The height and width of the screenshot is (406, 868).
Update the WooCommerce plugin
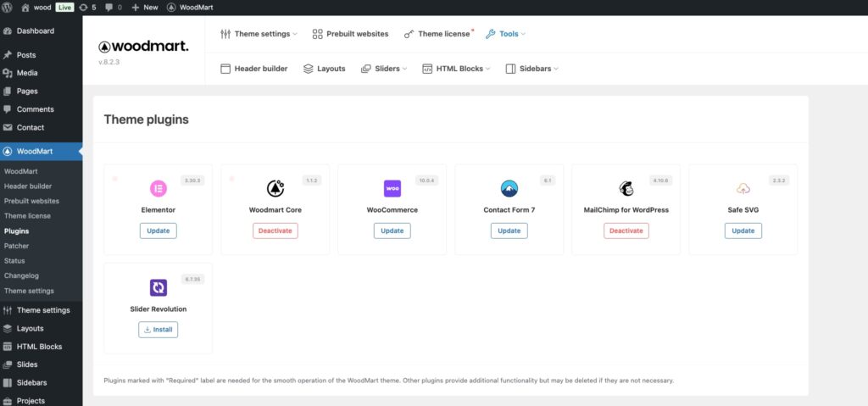click(x=392, y=231)
